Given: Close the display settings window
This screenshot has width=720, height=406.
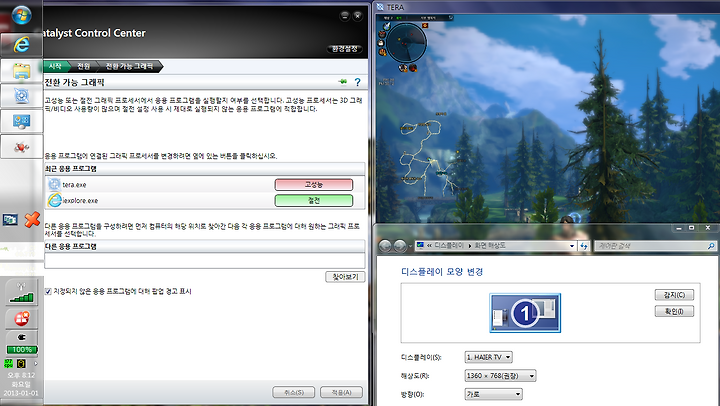Looking at the screenshot, I should coord(708,228).
